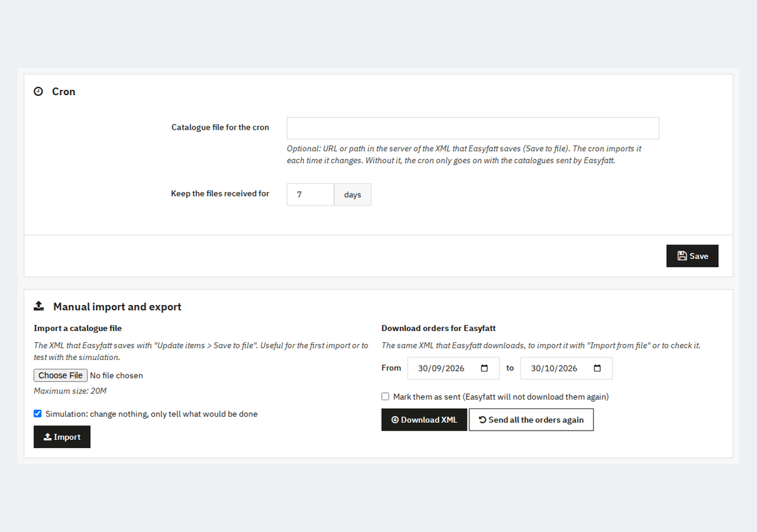The image size is (757, 532).
Task: Open calendar picker on the 'to' date field
Action: tap(597, 368)
